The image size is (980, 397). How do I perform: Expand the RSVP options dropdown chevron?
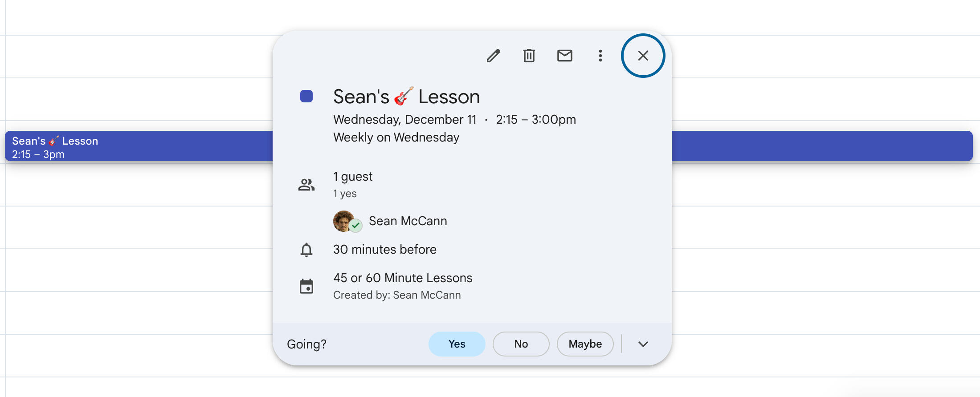pos(643,344)
